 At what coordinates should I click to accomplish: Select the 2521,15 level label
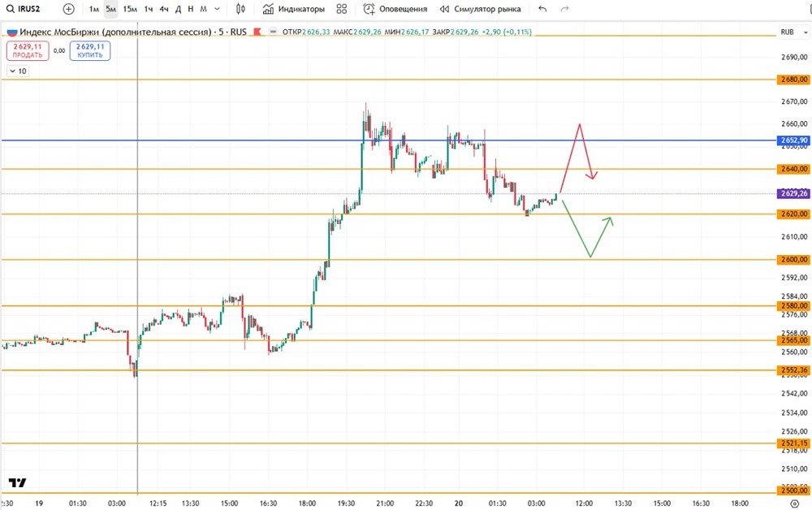(x=794, y=443)
